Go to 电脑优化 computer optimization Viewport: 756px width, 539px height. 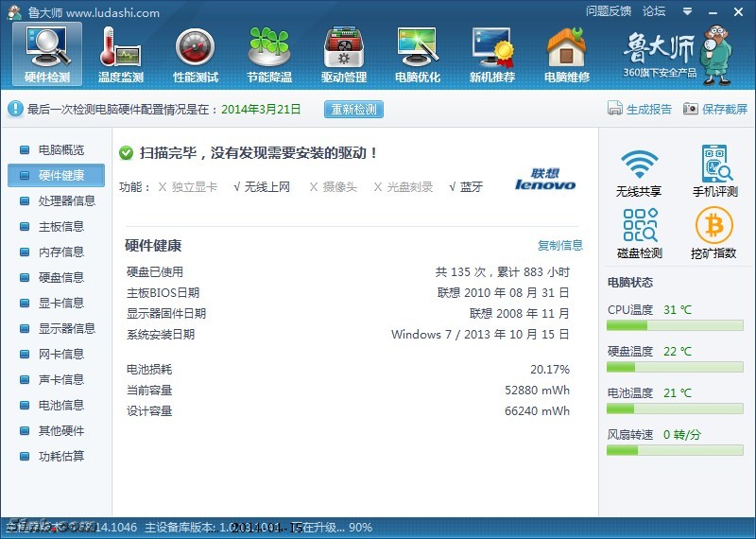418,53
